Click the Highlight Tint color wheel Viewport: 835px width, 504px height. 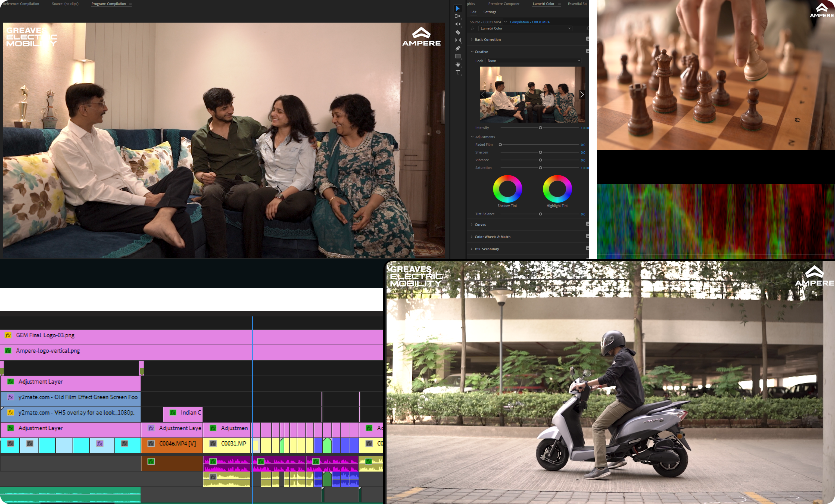557,189
